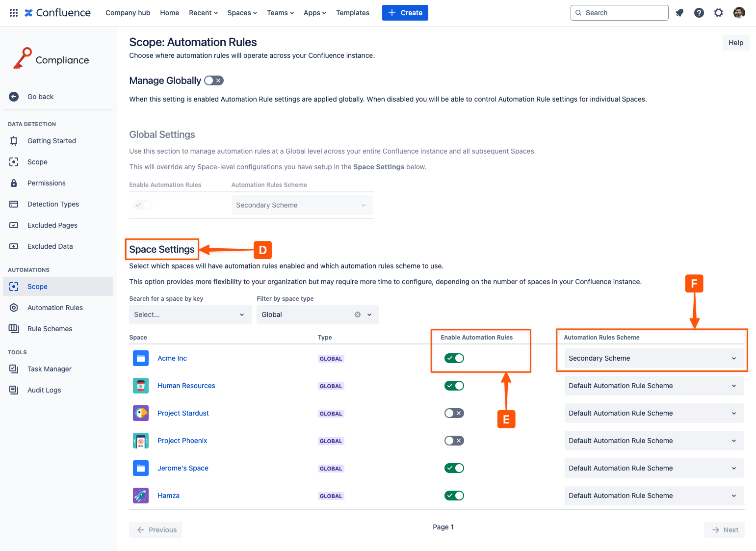Open the notifications bell icon
This screenshot has width=756, height=551.
[679, 13]
